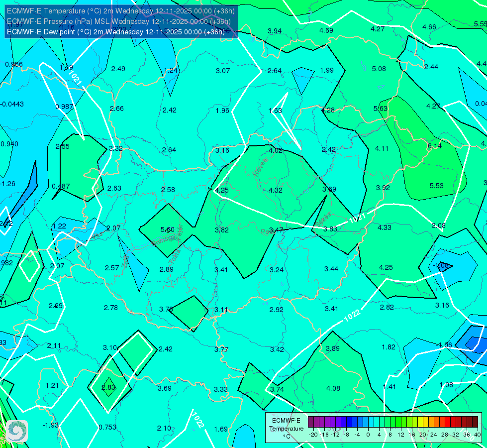Image resolution: width=487 pixels, height=448 pixels.
Task: Click the 5.53 temperature value
Action: coord(436,186)
